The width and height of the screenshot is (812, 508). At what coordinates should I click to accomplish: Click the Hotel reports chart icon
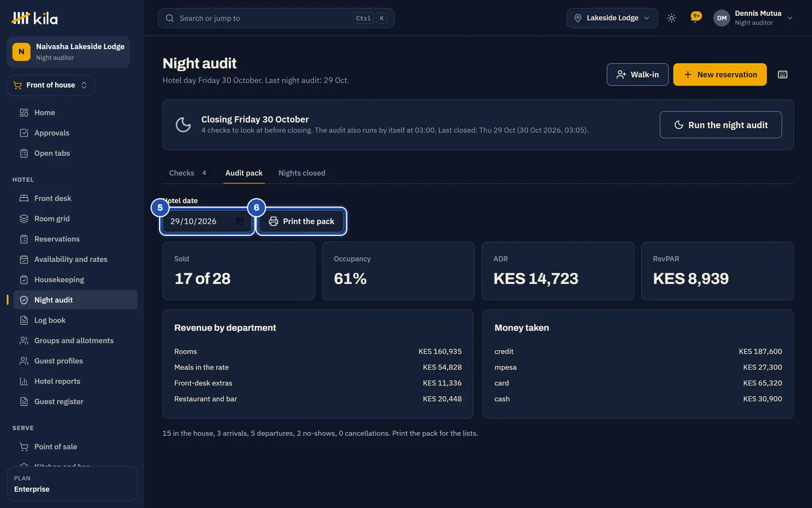24,382
